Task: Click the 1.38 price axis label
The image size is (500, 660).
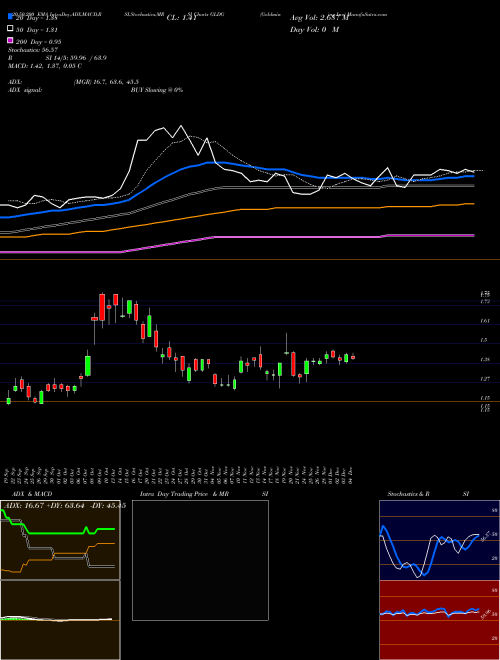Action: (484, 359)
